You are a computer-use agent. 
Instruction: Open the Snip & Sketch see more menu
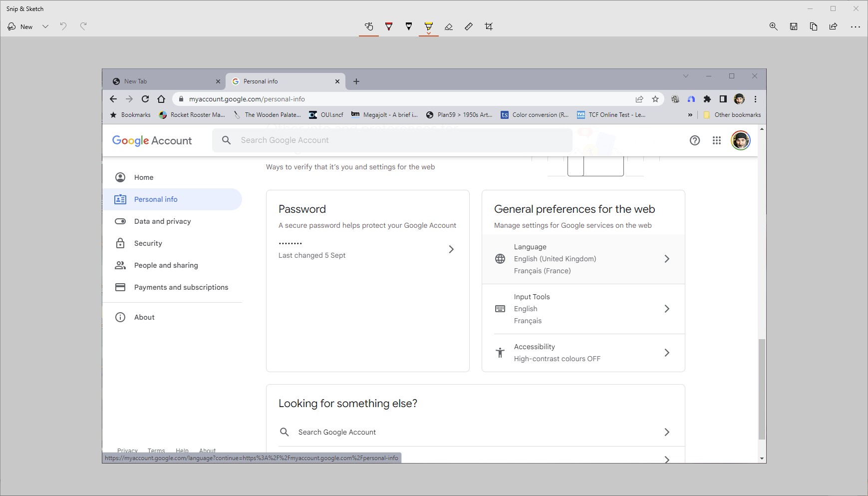point(856,26)
